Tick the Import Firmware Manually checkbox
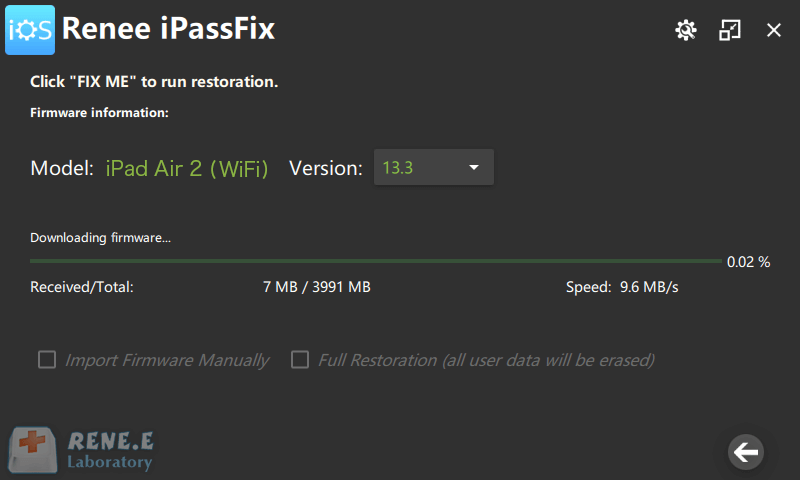This screenshot has width=800, height=480. pyautogui.click(x=47, y=360)
